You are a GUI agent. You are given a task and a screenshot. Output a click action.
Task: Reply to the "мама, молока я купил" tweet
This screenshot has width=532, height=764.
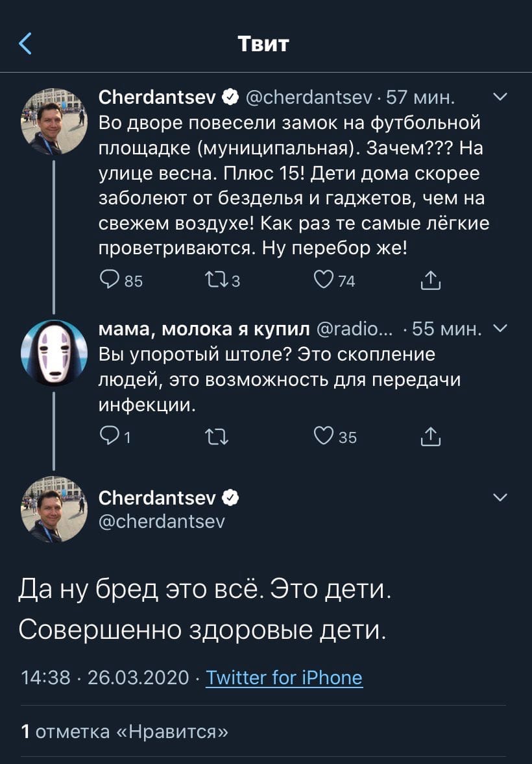tap(115, 436)
